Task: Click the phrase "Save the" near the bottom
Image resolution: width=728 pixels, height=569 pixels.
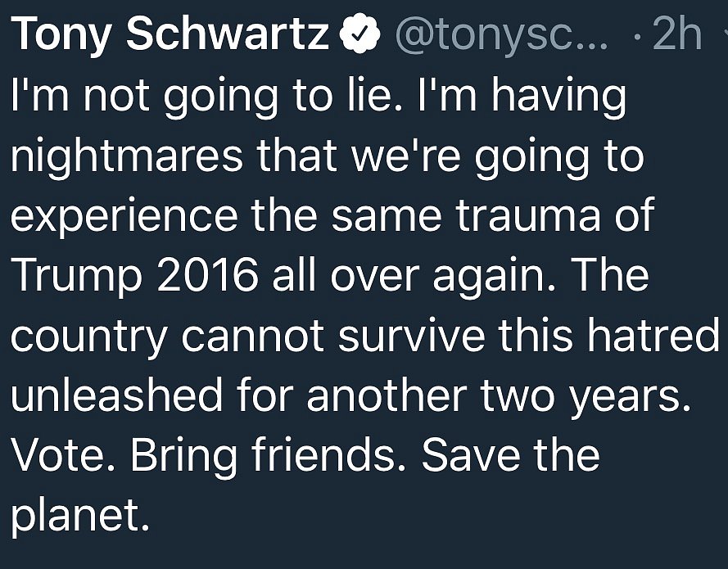Action: point(511,454)
